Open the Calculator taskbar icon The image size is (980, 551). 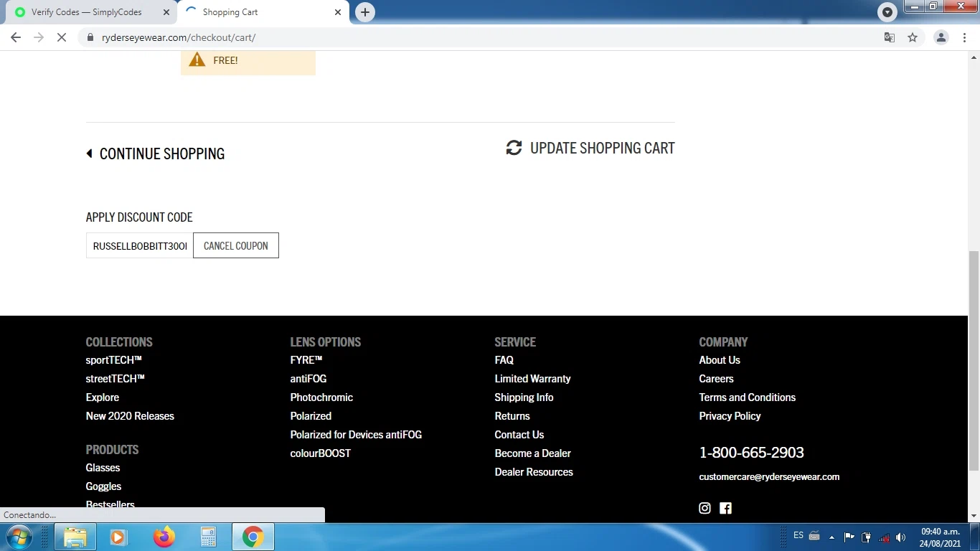(208, 537)
